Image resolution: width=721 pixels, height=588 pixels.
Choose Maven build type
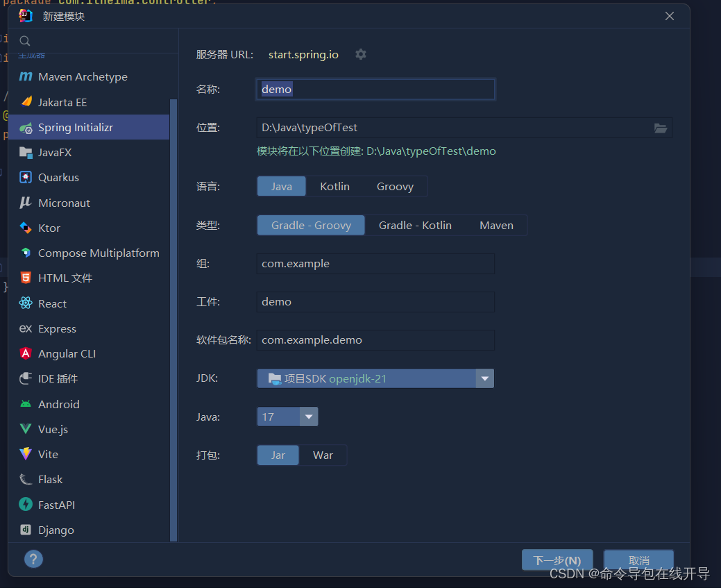point(497,226)
